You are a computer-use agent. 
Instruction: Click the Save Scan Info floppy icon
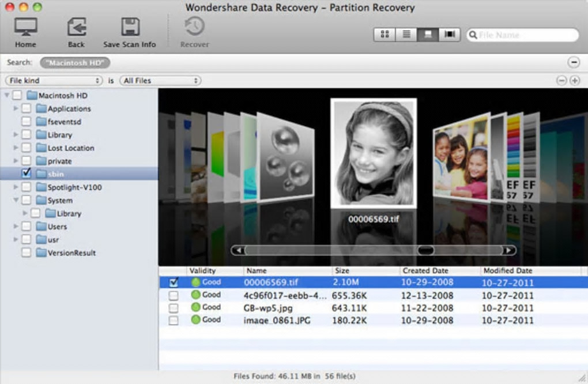[x=130, y=27]
